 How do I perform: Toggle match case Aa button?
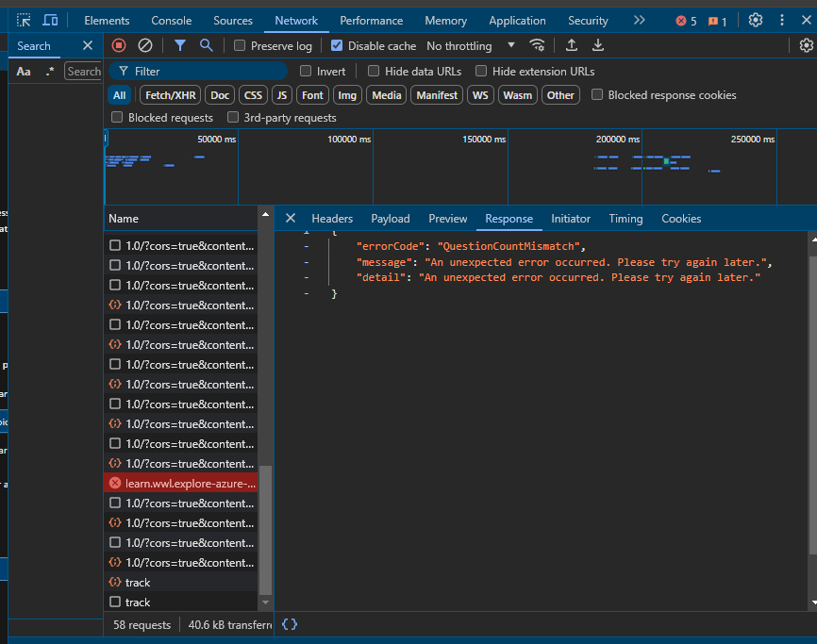[24, 72]
